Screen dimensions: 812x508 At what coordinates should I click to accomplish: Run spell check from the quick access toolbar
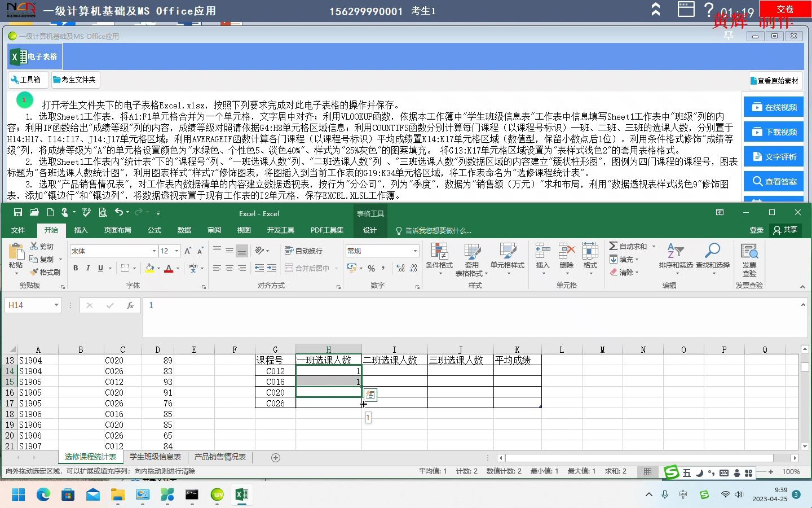pyautogui.click(x=86, y=212)
